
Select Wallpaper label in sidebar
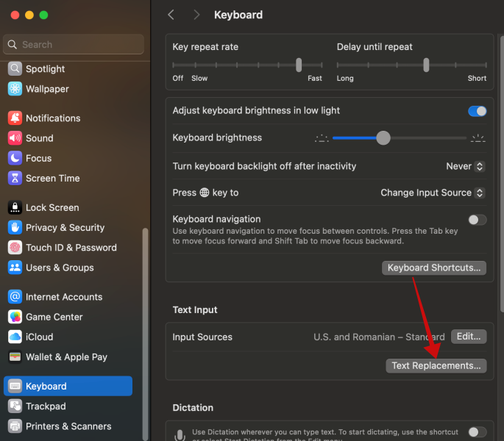[47, 89]
